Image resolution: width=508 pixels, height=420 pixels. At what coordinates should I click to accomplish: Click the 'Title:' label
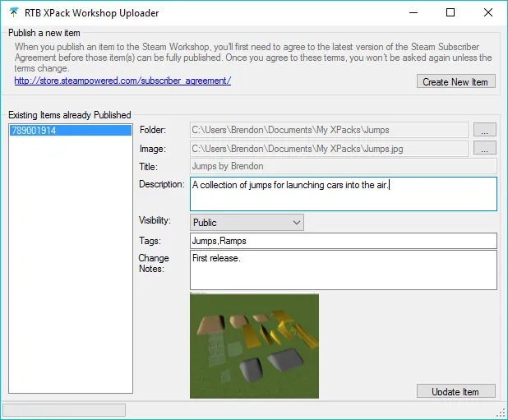tap(148, 167)
